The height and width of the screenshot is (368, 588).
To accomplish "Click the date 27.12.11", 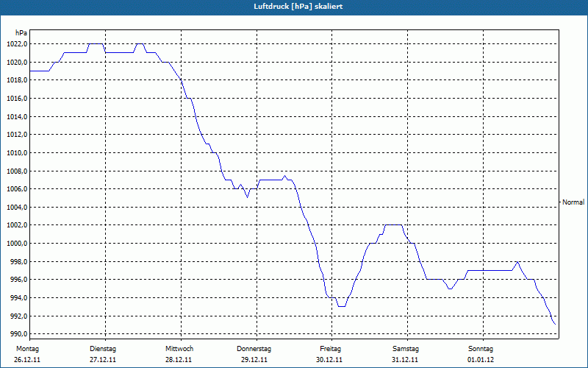I will click(x=103, y=360).
